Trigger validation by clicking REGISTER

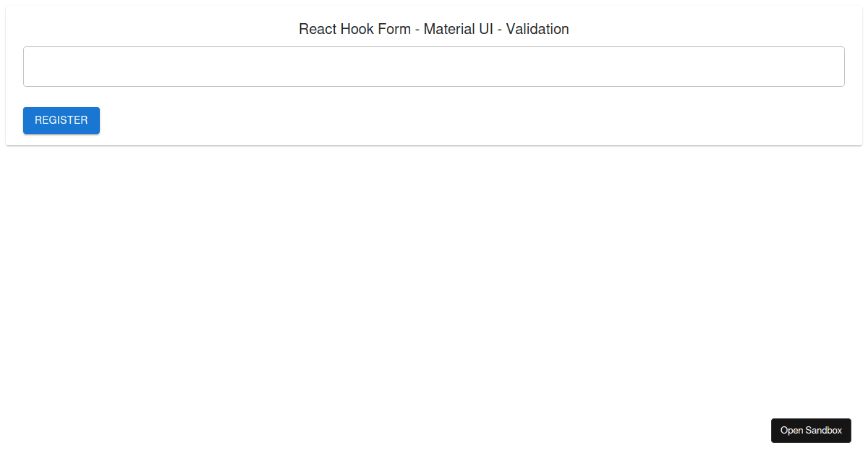61,120
